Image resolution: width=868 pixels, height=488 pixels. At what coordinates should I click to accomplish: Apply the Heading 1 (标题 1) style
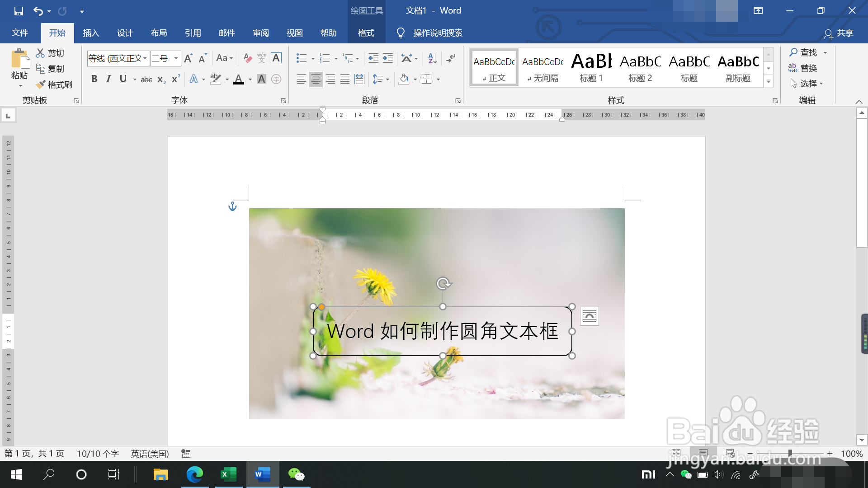click(x=592, y=67)
